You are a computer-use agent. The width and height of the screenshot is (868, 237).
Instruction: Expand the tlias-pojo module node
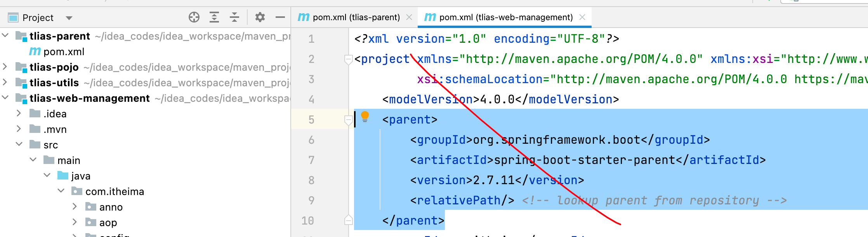(x=5, y=66)
